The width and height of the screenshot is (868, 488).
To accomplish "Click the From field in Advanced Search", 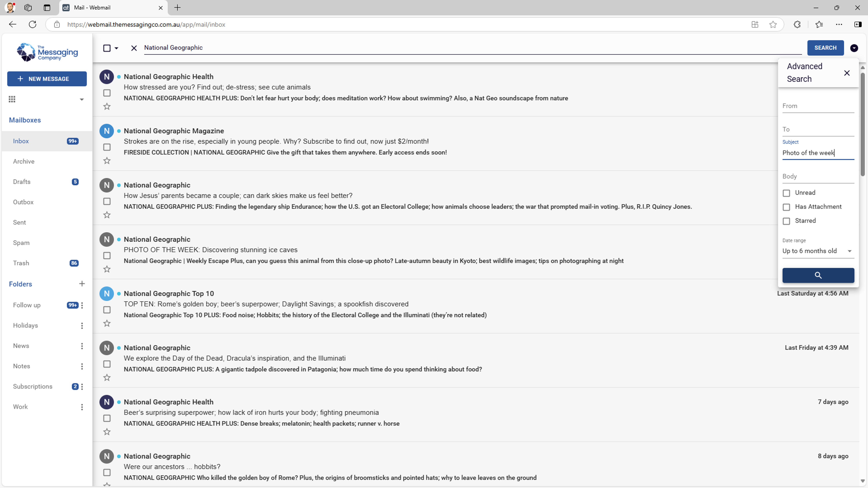I will tap(818, 106).
